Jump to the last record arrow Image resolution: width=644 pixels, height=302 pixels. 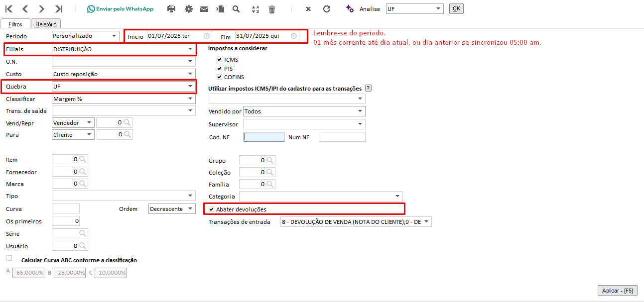coord(59,9)
